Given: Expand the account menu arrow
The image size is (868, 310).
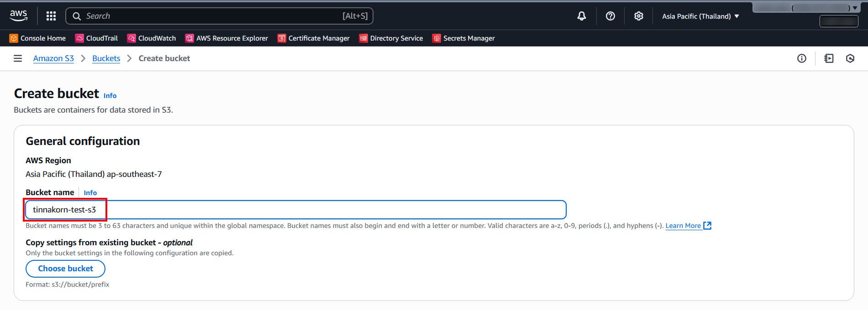Looking at the screenshot, I should (855, 8).
